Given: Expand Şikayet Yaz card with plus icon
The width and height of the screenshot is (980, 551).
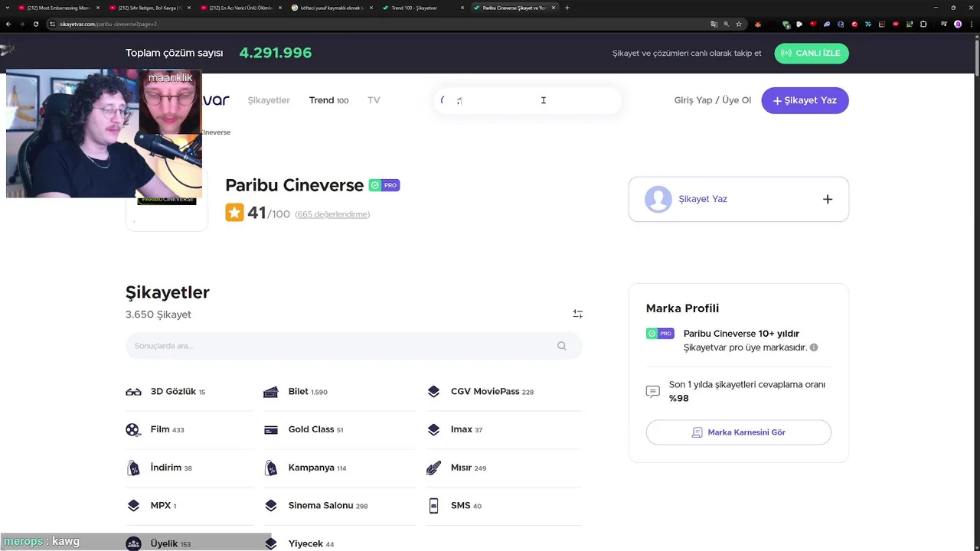Looking at the screenshot, I should click(828, 199).
